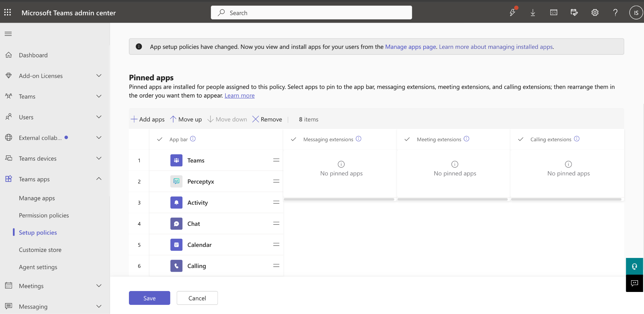Screen dimensions: 644x314
Task: Click the reorder handle on Calling row
Action: [x=276, y=266]
